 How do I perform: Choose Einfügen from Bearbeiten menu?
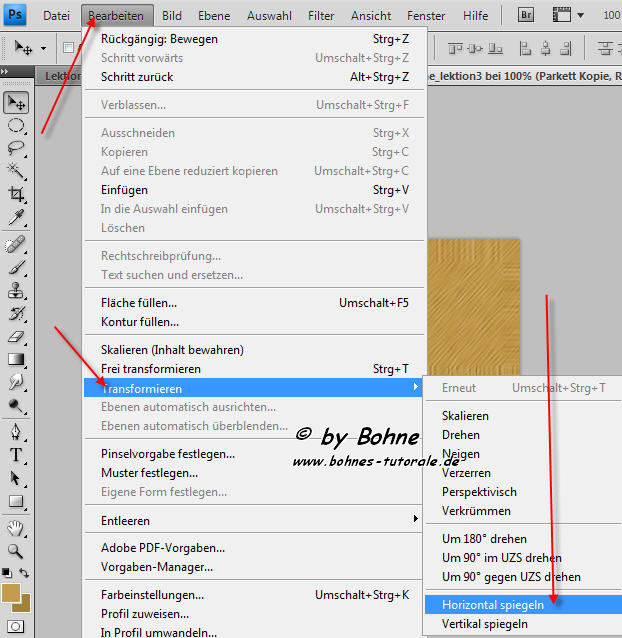[255, 190]
